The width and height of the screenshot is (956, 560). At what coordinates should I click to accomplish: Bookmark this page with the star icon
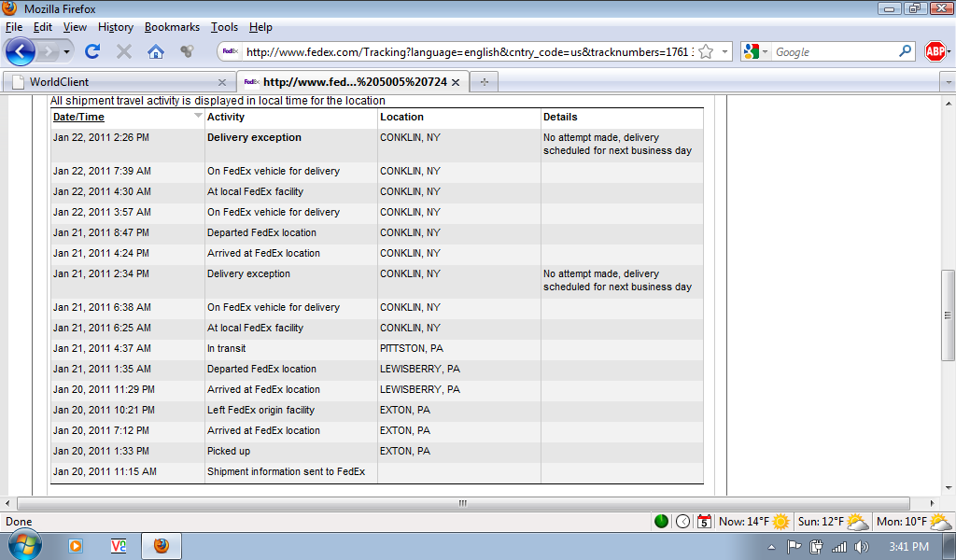(x=706, y=51)
